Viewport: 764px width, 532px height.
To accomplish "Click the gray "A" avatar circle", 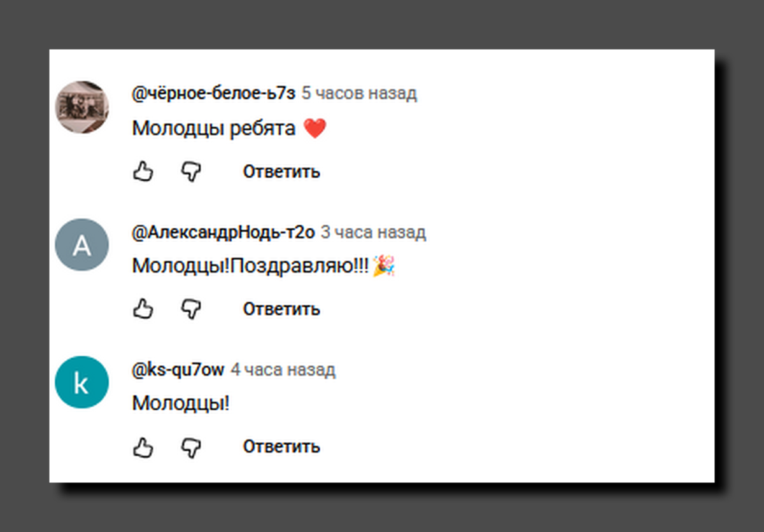I will (82, 245).
